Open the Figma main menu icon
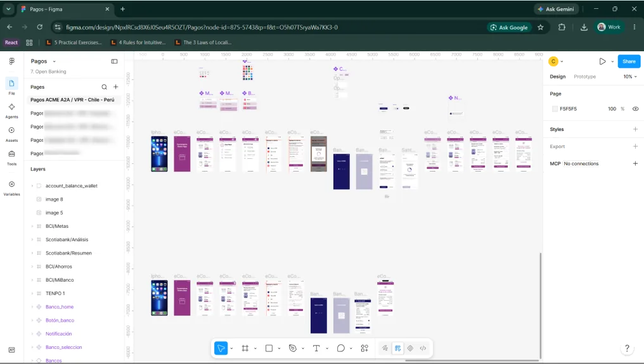The height and width of the screenshot is (364, 644). (11, 61)
